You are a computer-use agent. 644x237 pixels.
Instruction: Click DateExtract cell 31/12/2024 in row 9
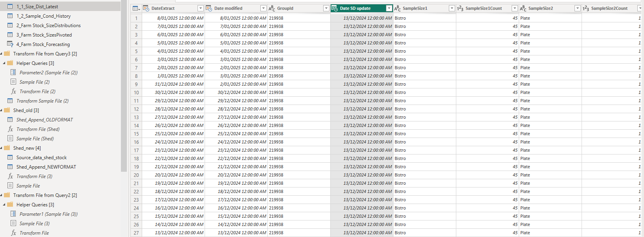click(x=173, y=84)
